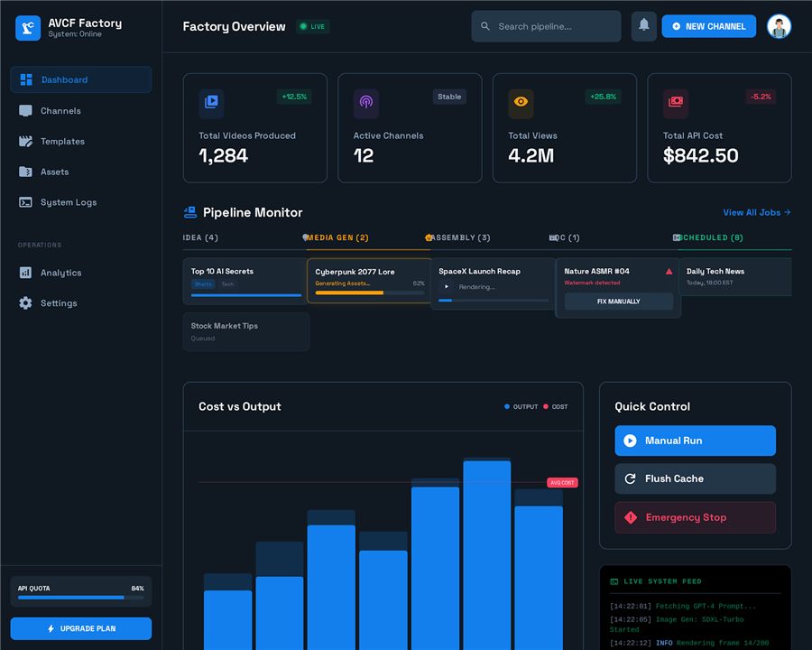Focus the Search pipeline input field

pyautogui.click(x=546, y=26)
